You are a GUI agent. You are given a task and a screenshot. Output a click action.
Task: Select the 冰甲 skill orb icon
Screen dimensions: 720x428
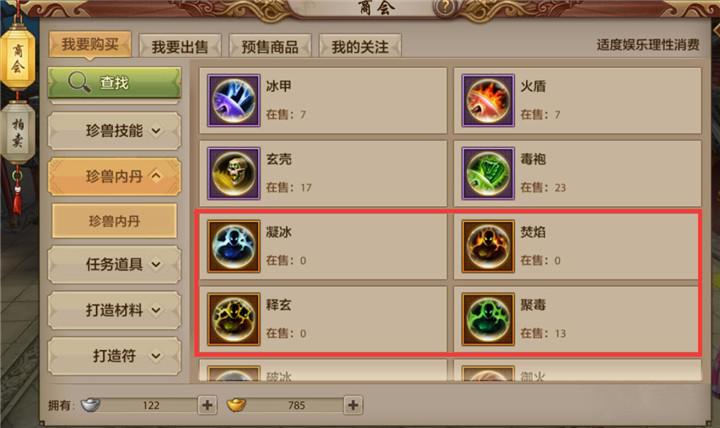pos(234,101)
